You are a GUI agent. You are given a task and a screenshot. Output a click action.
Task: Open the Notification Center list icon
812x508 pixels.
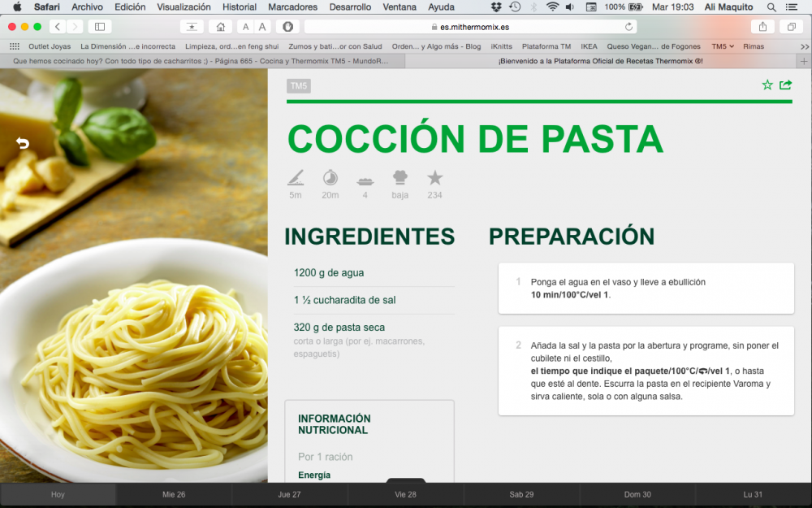[x=793, y=7]
